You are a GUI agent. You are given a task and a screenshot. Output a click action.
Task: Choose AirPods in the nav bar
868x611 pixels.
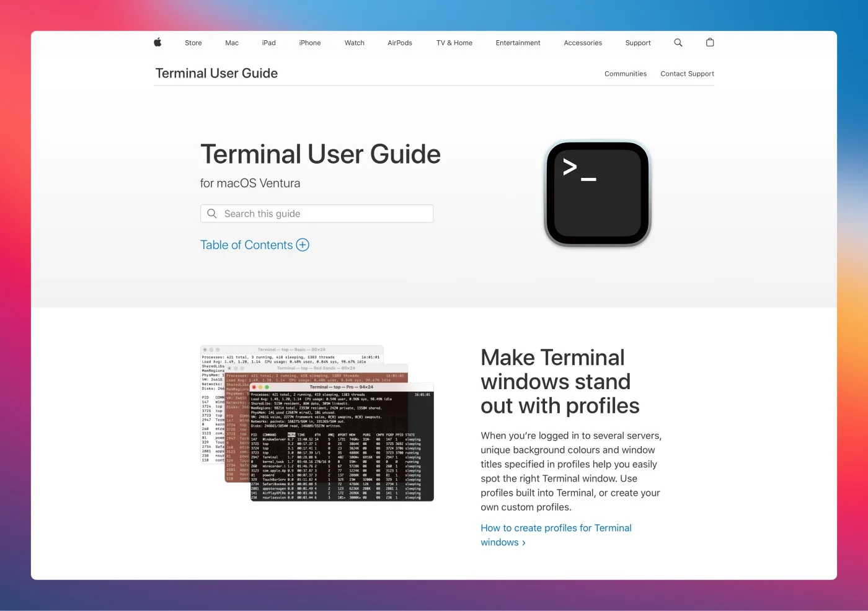pyautogui.click(x=400, y=43)
